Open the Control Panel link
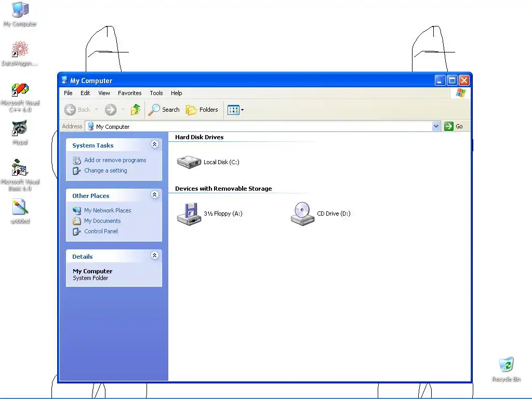 101,231
